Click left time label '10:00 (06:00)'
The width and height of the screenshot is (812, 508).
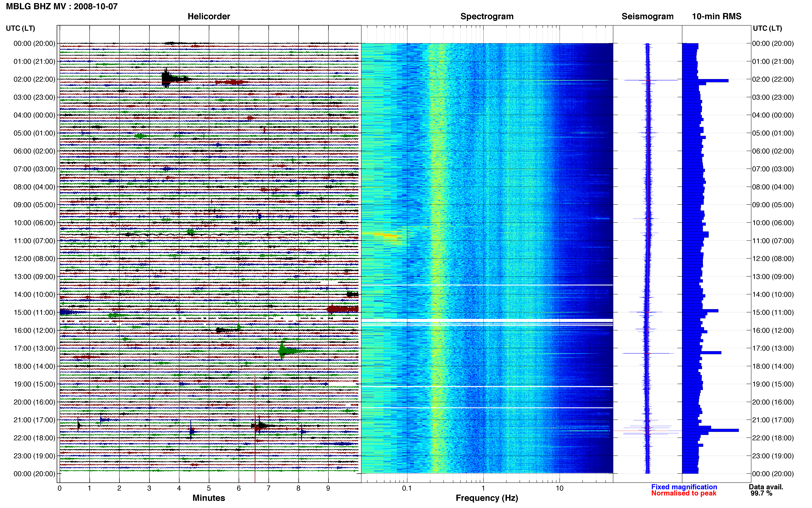tap(34, 223)
